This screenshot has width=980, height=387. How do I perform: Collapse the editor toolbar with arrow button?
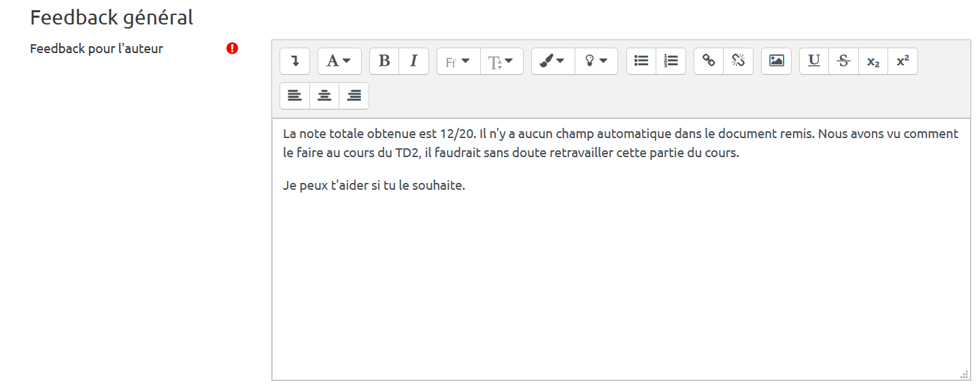(x=295, y=61)
